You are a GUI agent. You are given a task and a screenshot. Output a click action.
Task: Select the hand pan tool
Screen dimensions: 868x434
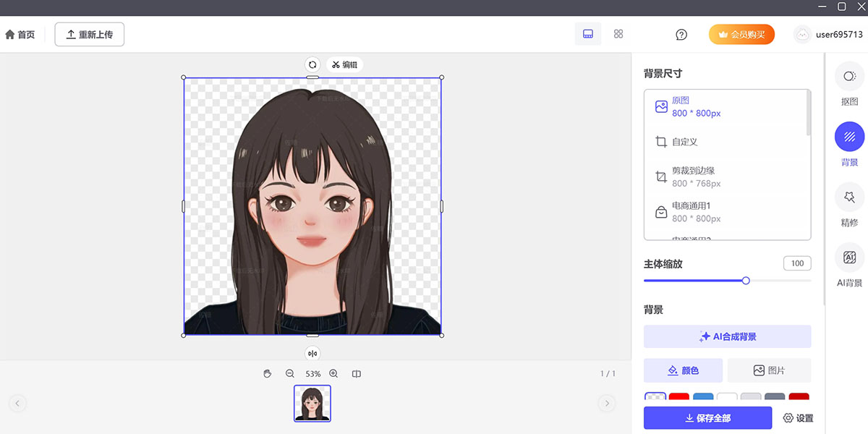click(267, 373)
